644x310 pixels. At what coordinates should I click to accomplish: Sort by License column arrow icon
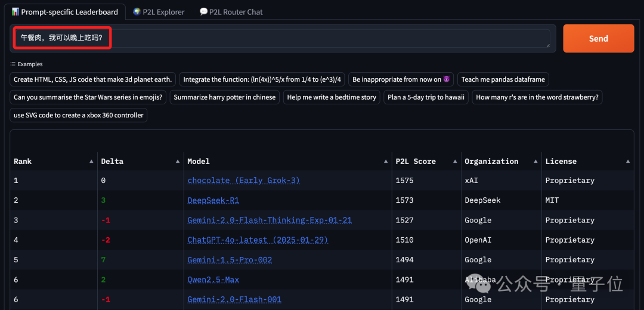628,162
